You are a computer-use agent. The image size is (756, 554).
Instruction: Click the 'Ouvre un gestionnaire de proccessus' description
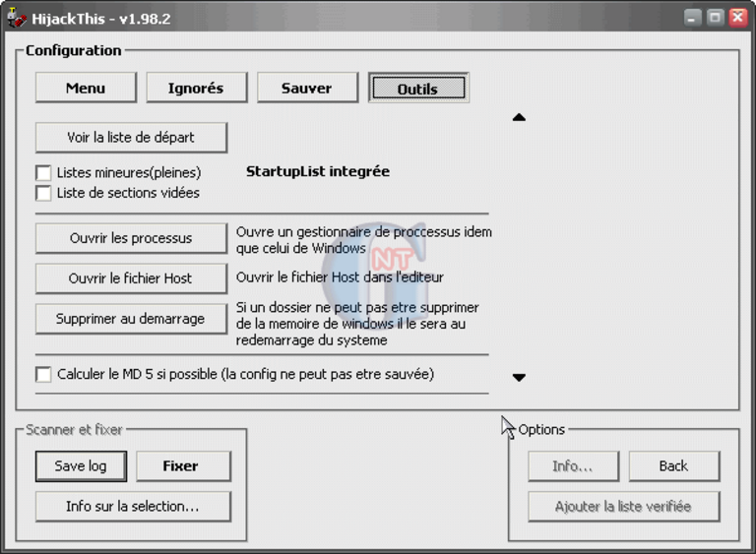(x=364, y=240)
